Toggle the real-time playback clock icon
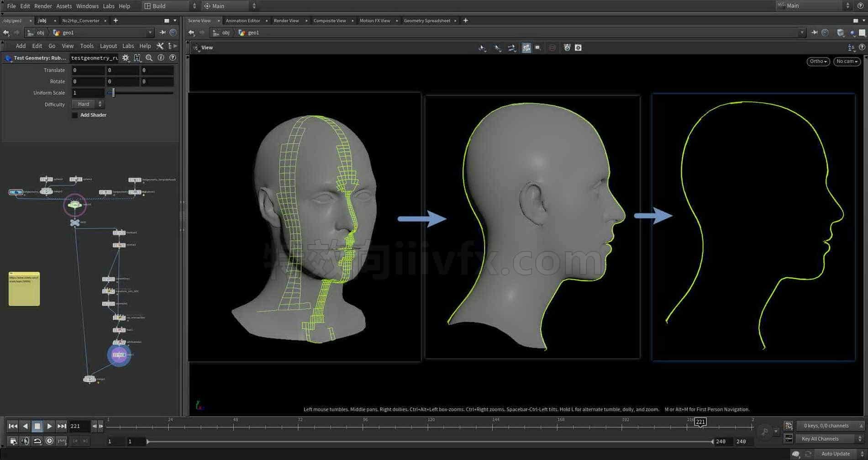This screenshot has width=868, height=460. 49,441
